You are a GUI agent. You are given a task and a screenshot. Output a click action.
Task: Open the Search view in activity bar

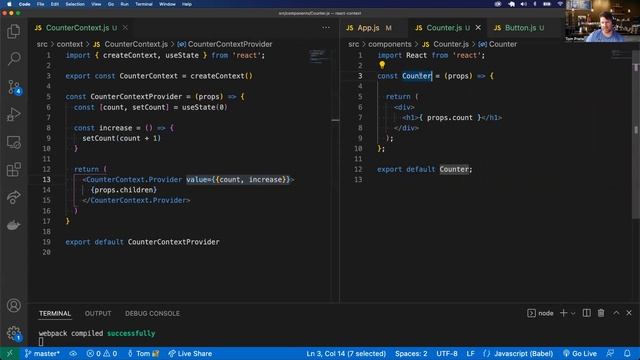tap(13, 59)
